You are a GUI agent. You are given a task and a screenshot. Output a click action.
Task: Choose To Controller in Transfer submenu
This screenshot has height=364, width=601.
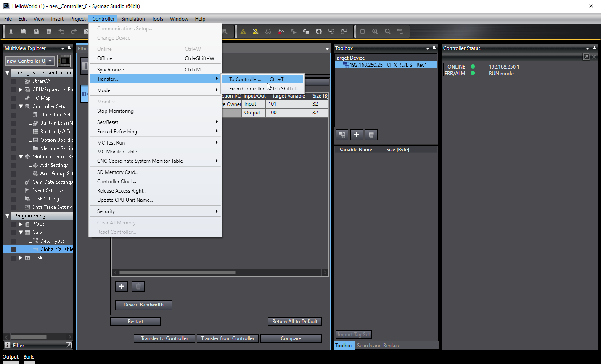click(x=245, y=79)
